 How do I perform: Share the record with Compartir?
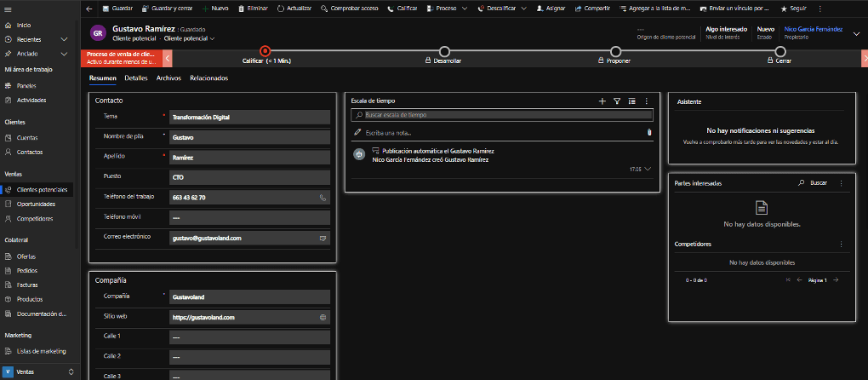592,9
